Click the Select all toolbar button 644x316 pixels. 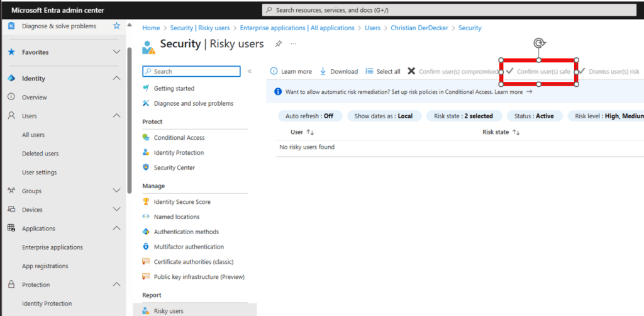[x=383, y=72]
